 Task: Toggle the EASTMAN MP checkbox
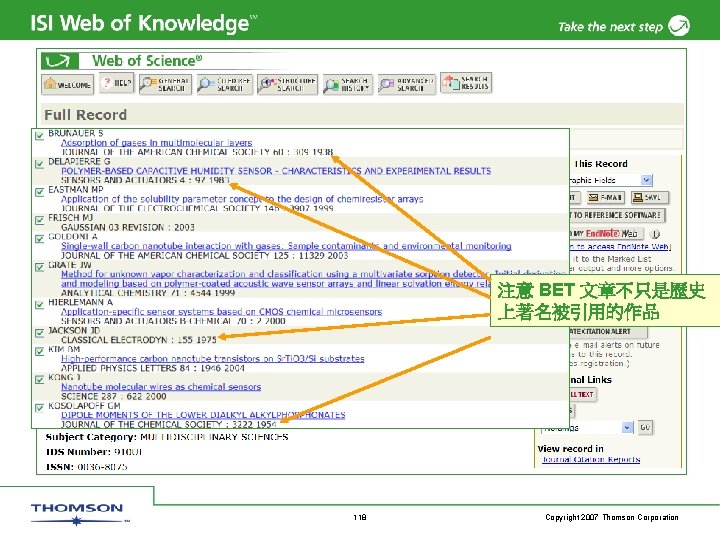(x=40, y=192)
